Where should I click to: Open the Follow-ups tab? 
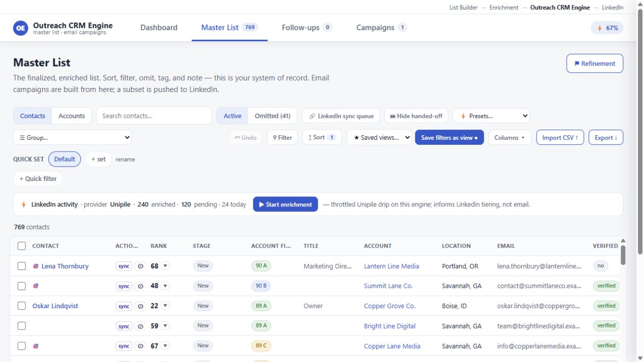pyautogui.click(x=307, y=27)
